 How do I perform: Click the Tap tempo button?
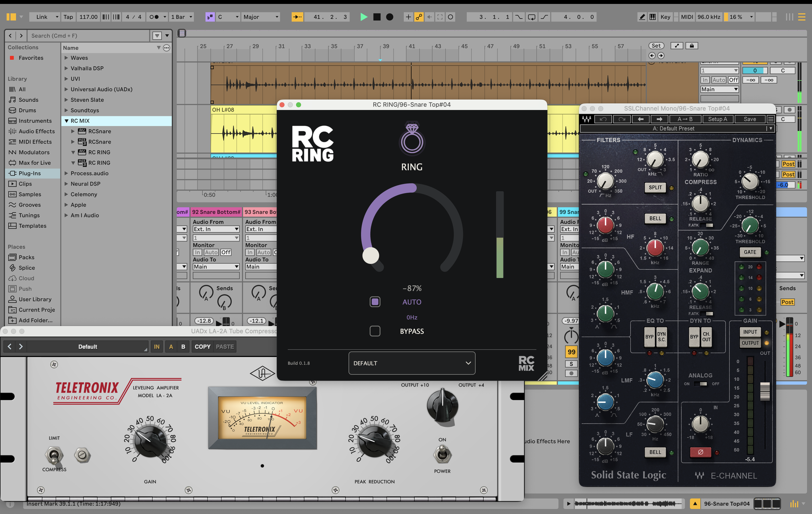tap(68, 17)
